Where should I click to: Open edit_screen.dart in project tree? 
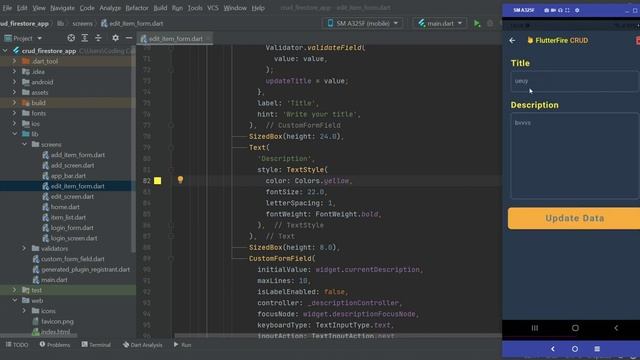(72, 197)
